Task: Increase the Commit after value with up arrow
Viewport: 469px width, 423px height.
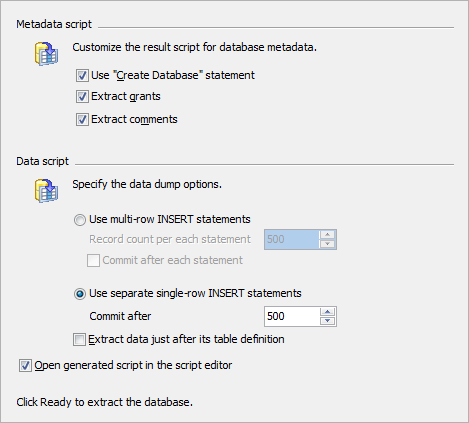Action: [x=327, y=312]
